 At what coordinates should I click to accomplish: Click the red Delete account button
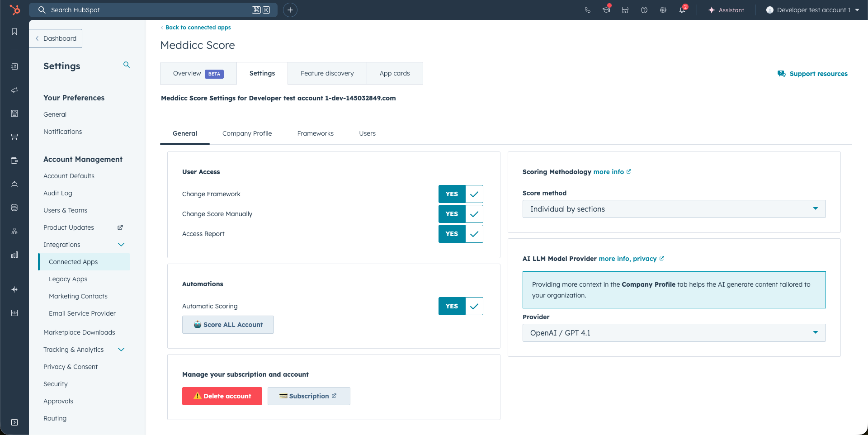222,396
